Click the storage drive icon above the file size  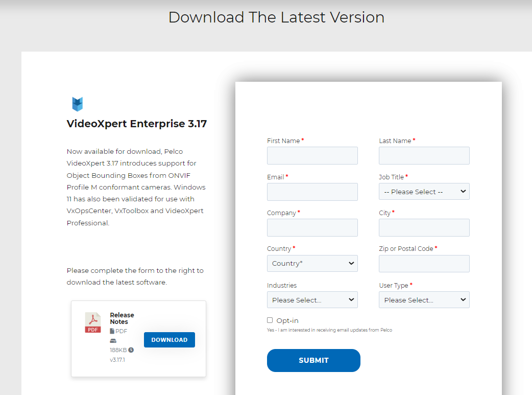pyautogui.click(x=112, y=340)
